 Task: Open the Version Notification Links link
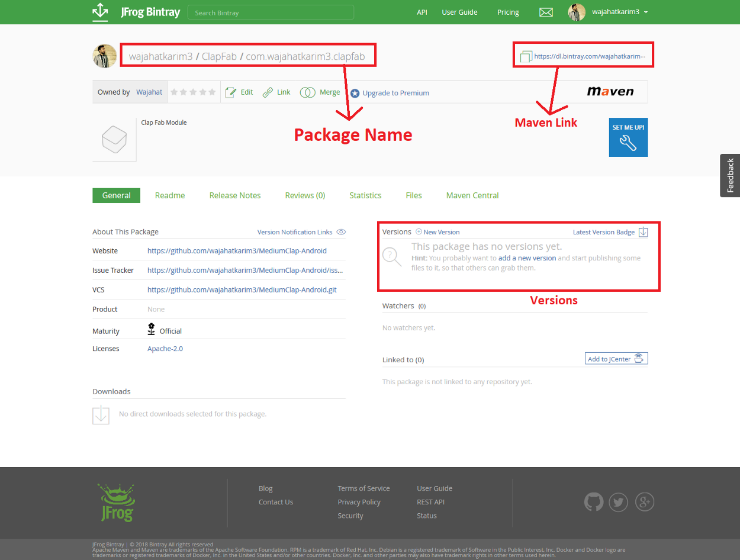click(x=295, y=232)
